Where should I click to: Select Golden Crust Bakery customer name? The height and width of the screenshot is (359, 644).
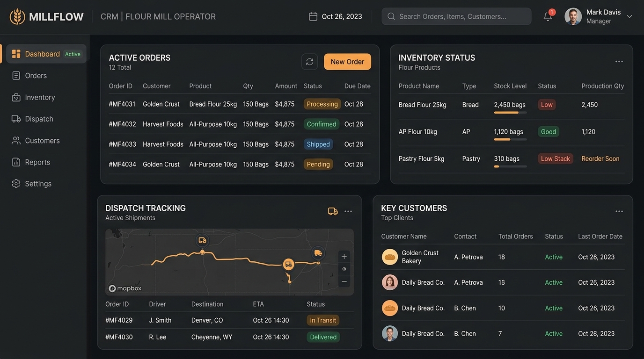(420, 257)
